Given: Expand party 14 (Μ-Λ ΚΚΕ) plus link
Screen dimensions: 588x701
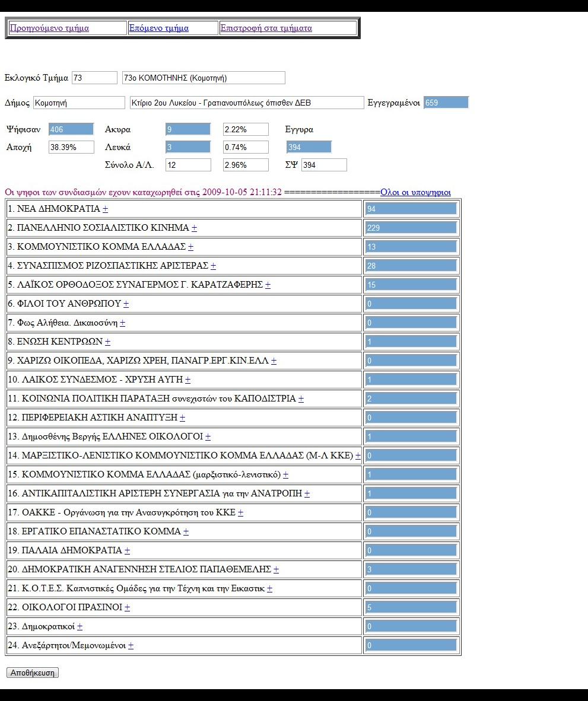Looking at the screenshot, I should 358,456.
